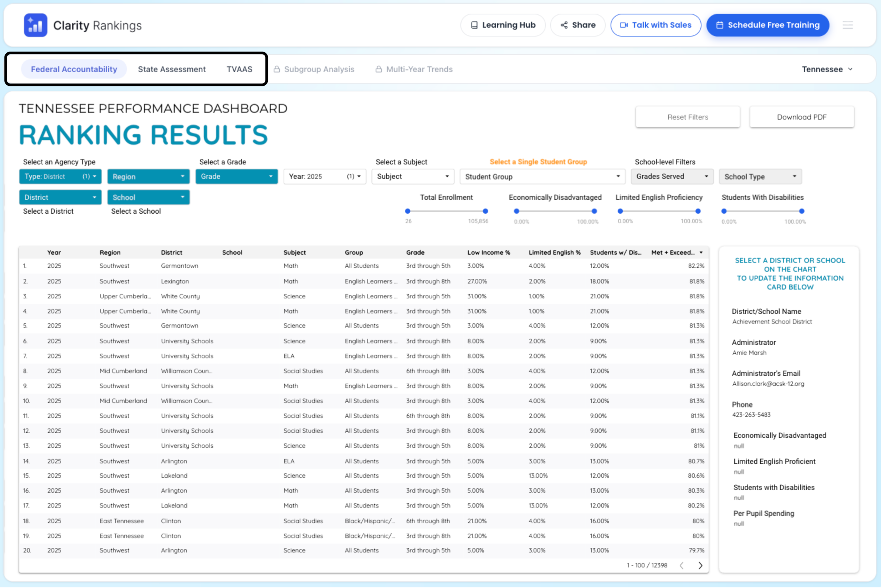Image resolution: width=881 pixels, height=588 pixels.
Task: Sort by Low Income % column header
Action: pyautogui.click(x=489, y=253)
